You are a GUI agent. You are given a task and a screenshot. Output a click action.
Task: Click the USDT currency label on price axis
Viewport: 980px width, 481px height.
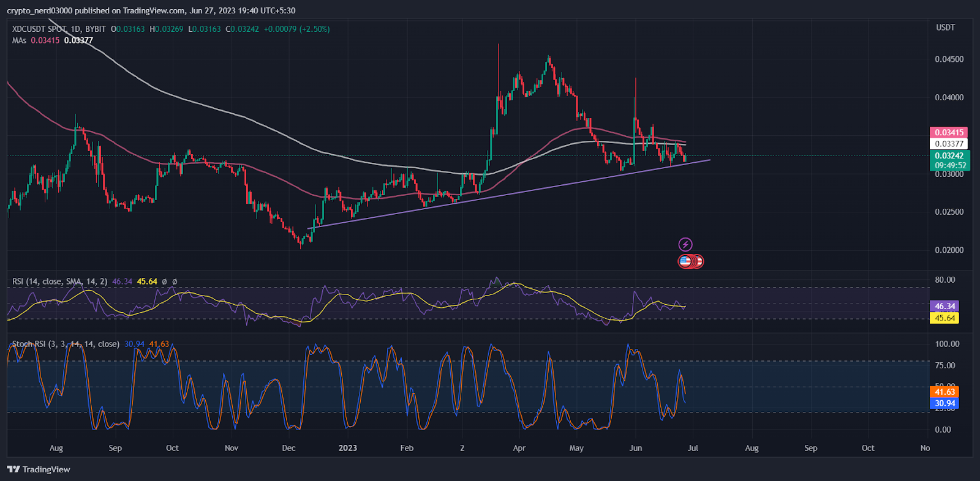[945, 28]
